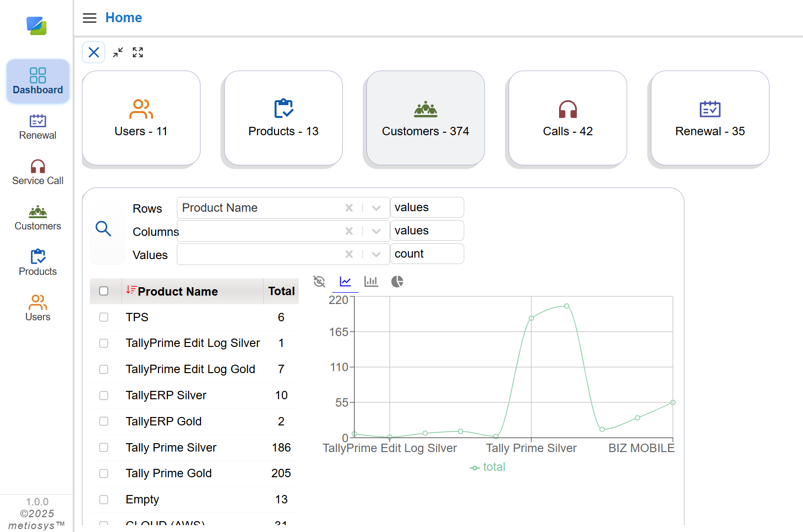Expand the Rows field dropdown

[x=376, y=208]
